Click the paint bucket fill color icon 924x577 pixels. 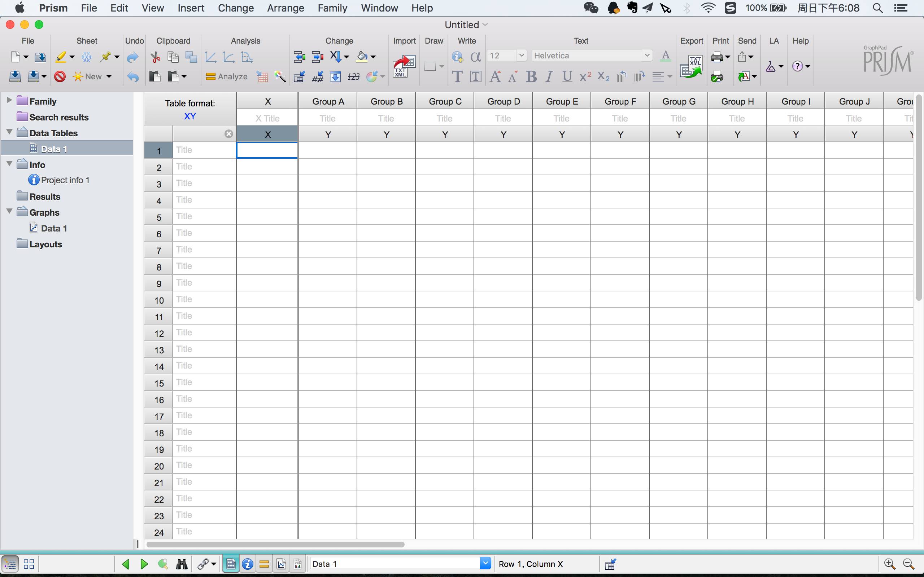tap(361, 57)
